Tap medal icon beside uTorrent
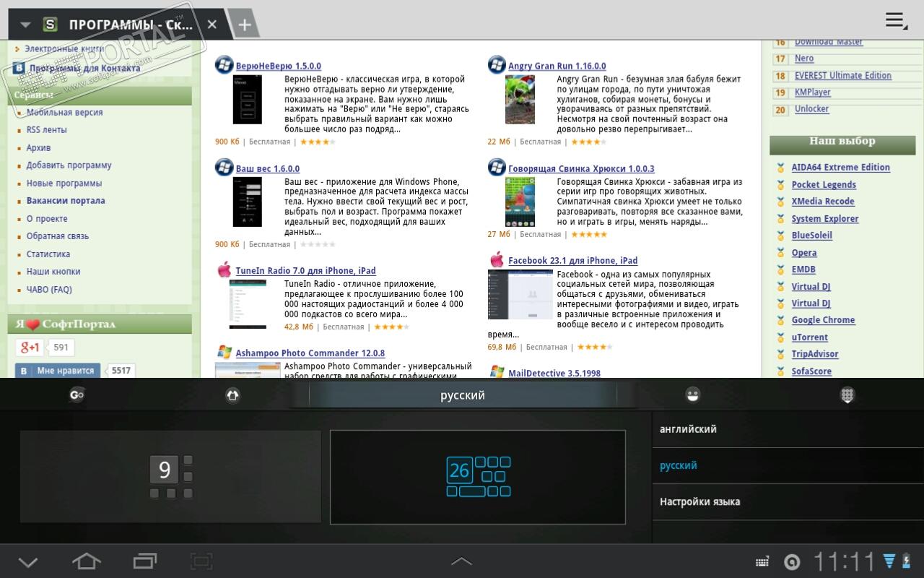The height and width of the screenshot is (578, 924). [x=780, y=337]
